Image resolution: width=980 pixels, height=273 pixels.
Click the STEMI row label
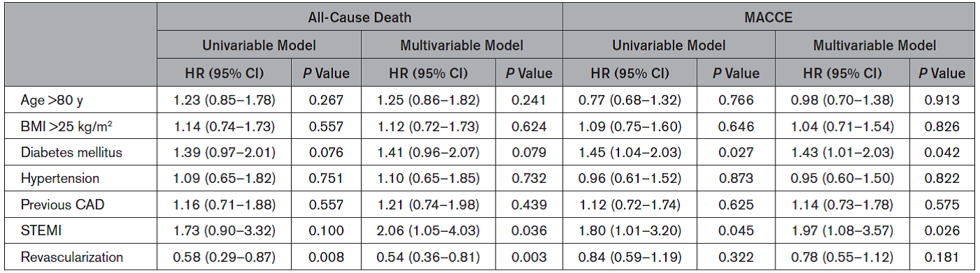click(x=37, y=230)
